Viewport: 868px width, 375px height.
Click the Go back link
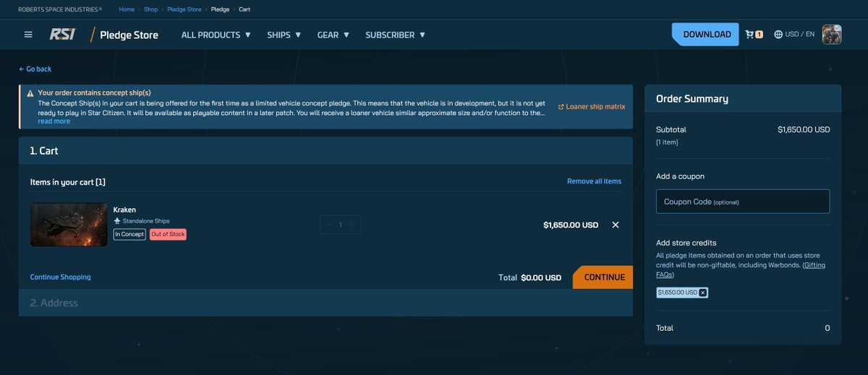(35, 69)
